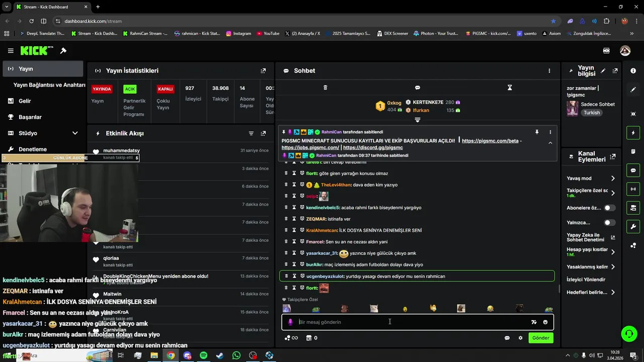
Task: Send the message with Gönder button
Action: pos(541,338)
